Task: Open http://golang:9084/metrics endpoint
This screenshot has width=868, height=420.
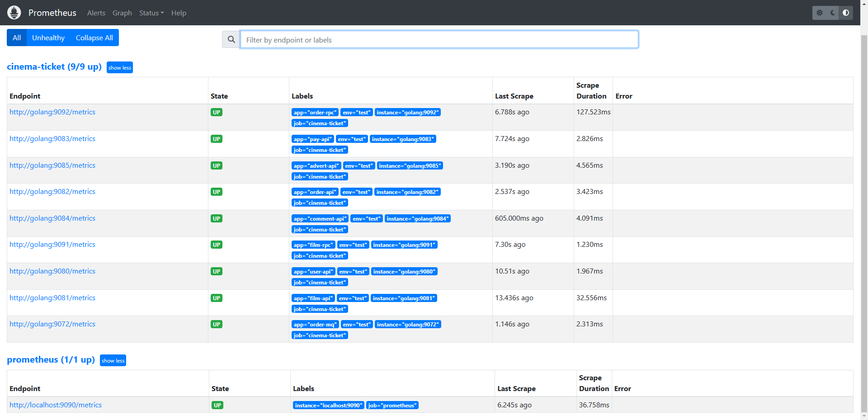Action: [52, 218]
